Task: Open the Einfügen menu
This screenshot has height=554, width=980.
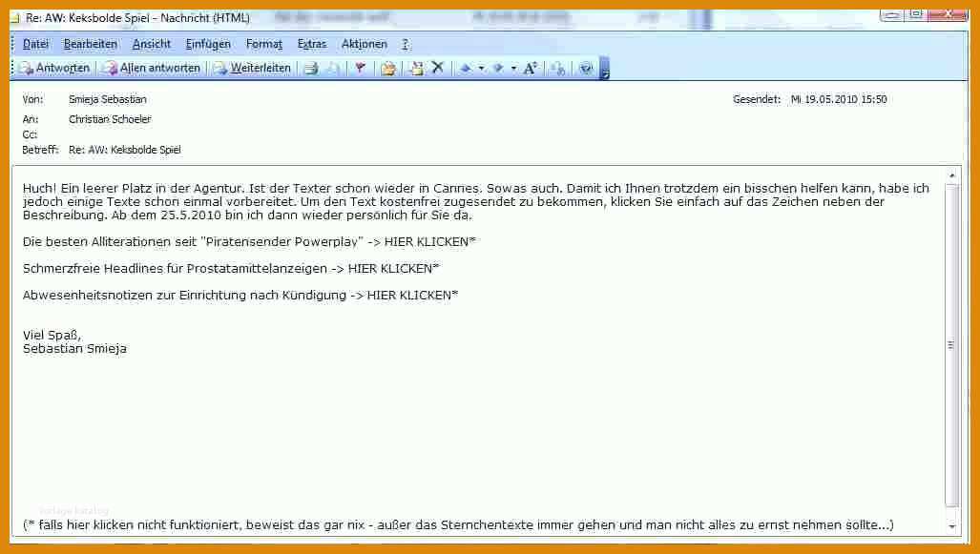Action: 208,45
